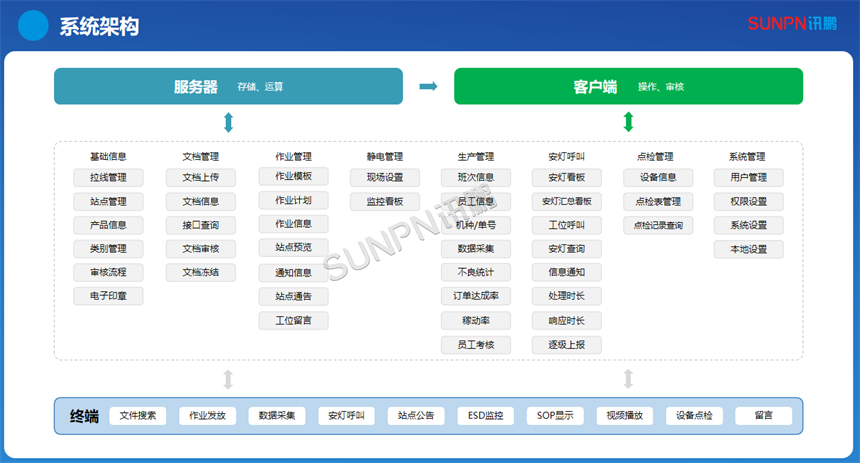This screenshot has width=860, height=463.
Task: Click the blue circle icon beside 系统架构
Action: pyautogui.click(x=34, y=26)
